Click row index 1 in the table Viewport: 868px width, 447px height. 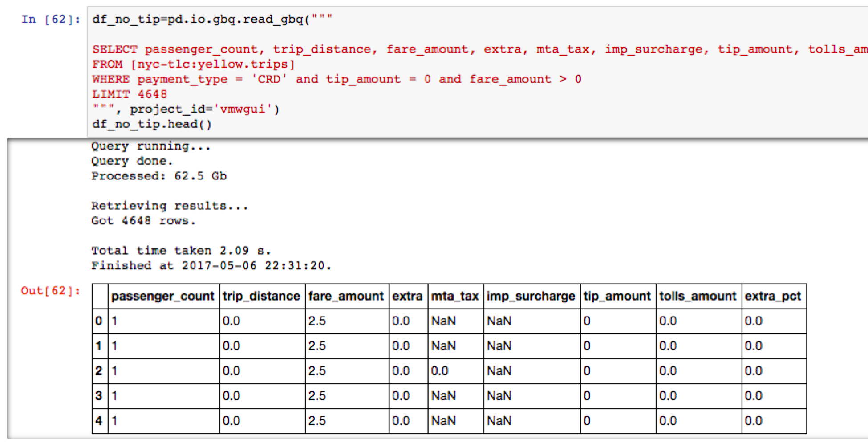99,346
